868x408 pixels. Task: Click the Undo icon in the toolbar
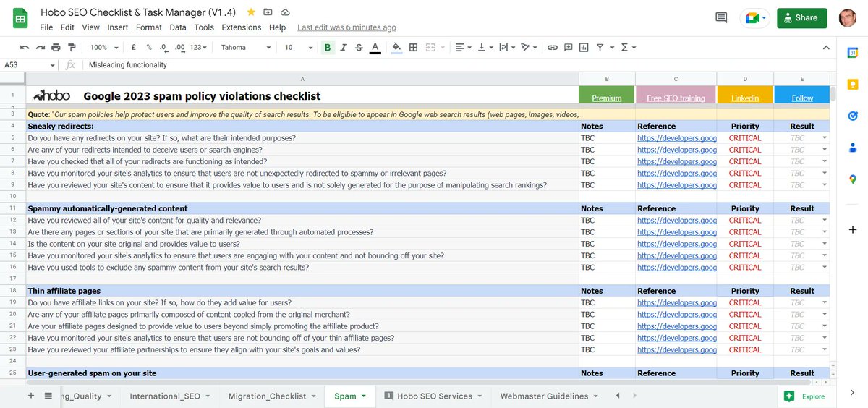[25, 48]
